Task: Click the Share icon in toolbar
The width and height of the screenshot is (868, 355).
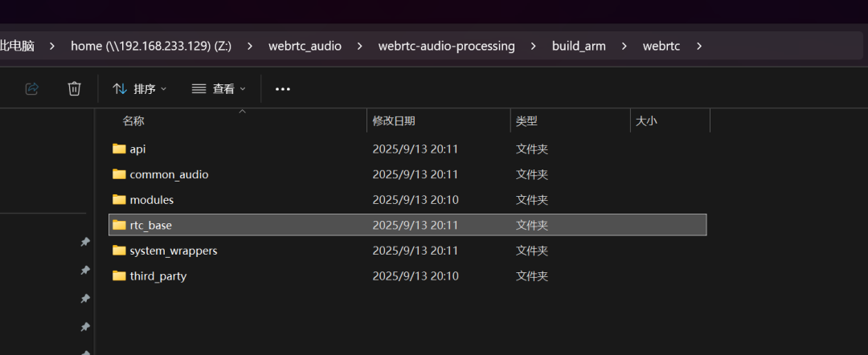Action: coord(32,88)
